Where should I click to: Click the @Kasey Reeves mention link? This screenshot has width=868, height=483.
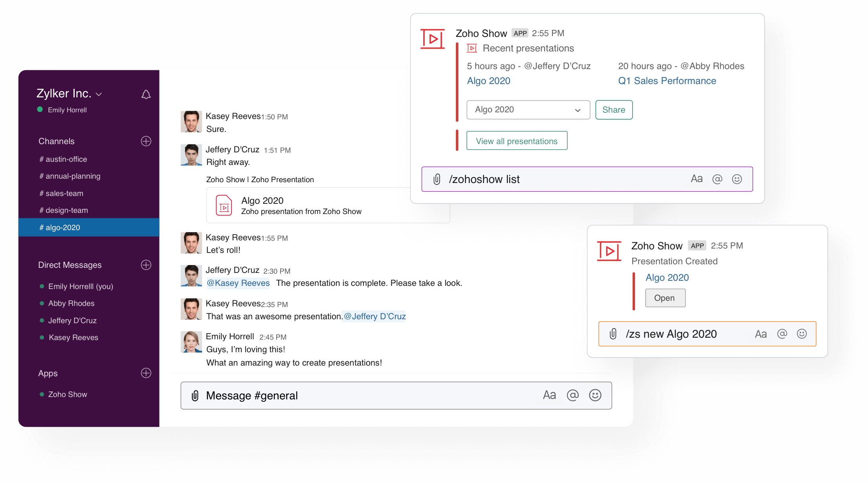[238, 283]
